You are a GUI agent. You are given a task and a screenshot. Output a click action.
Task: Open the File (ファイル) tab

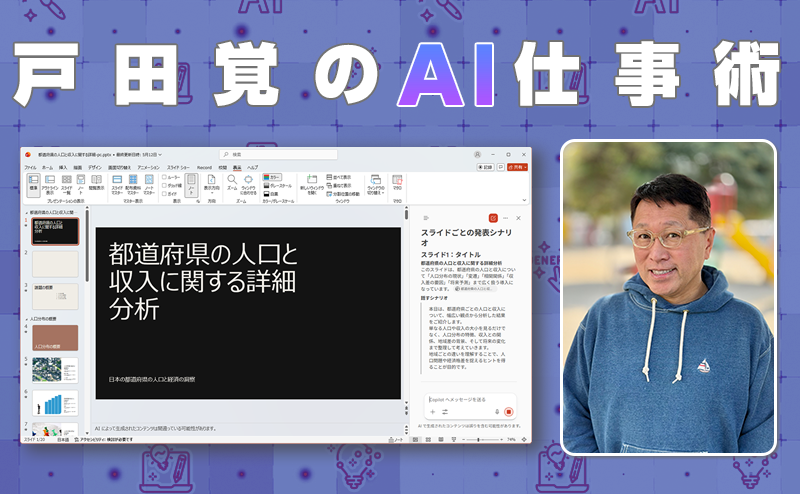31,167
